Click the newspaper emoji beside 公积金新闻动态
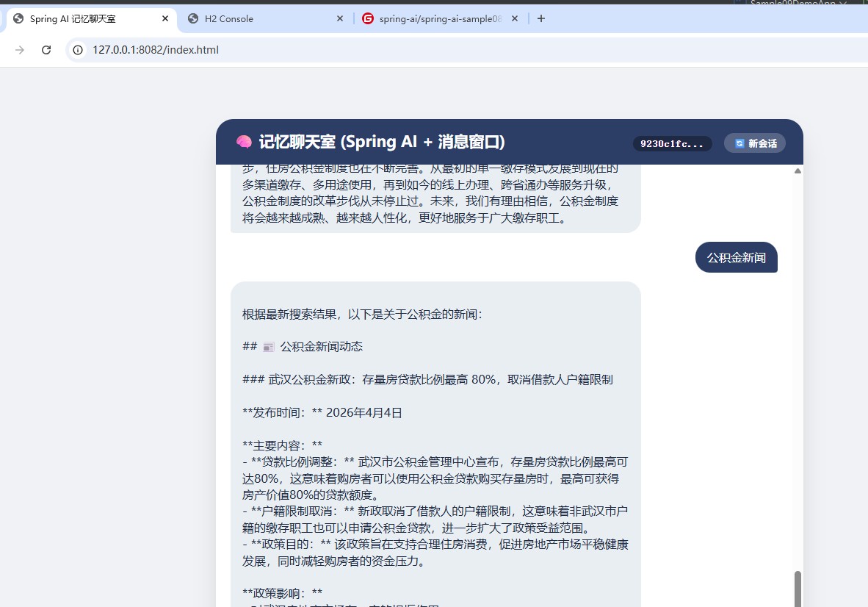868x607 pixels. 268,347
